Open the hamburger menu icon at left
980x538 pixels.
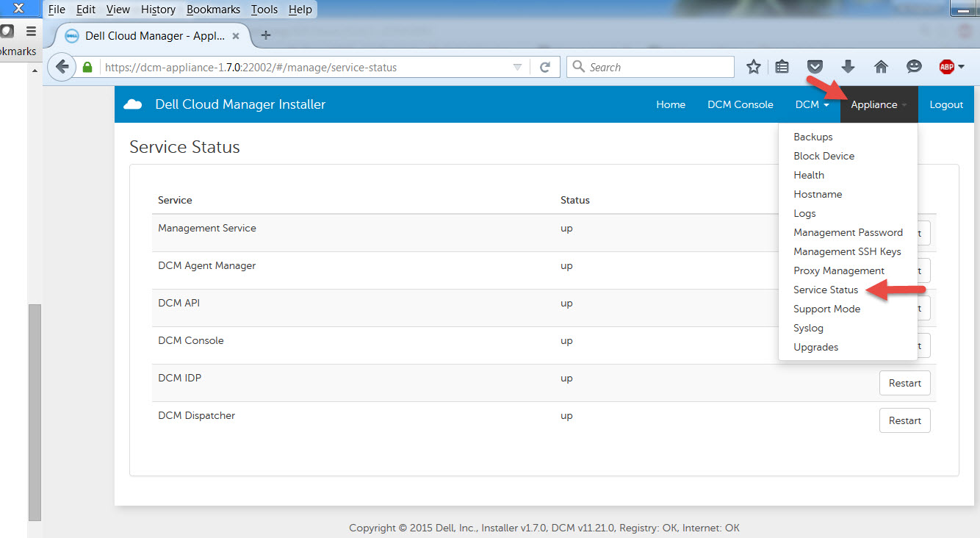[x=31, y=31]
